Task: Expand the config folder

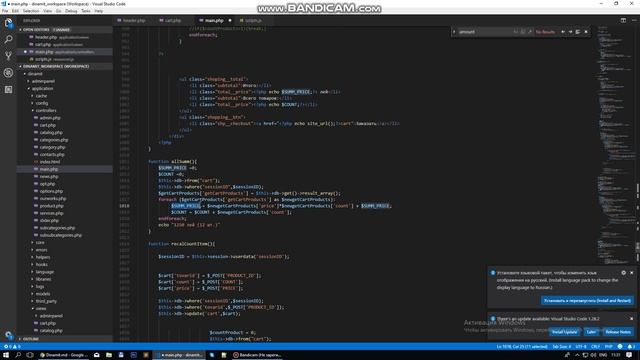Action: click(x=42, y=103)
